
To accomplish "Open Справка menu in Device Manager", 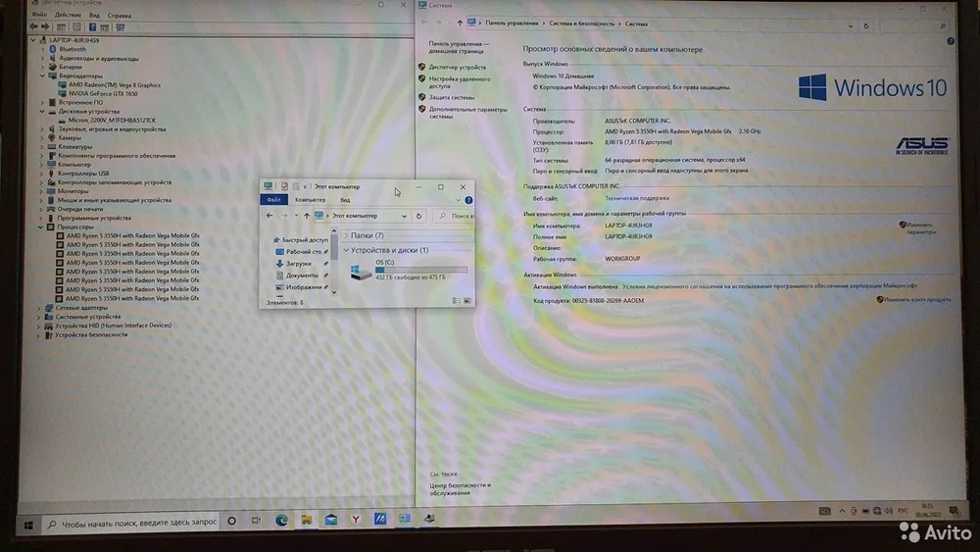I will (120, 15).
